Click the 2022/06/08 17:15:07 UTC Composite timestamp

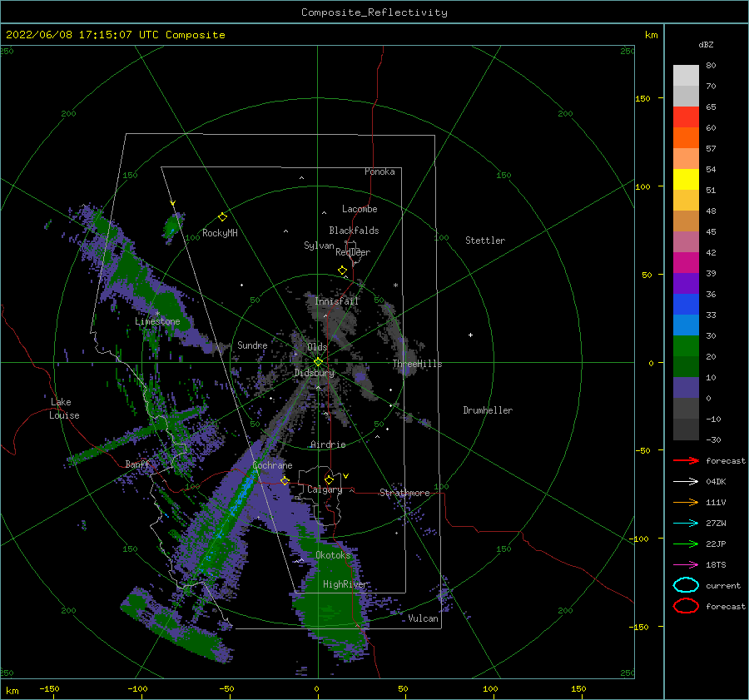[116, 35]
